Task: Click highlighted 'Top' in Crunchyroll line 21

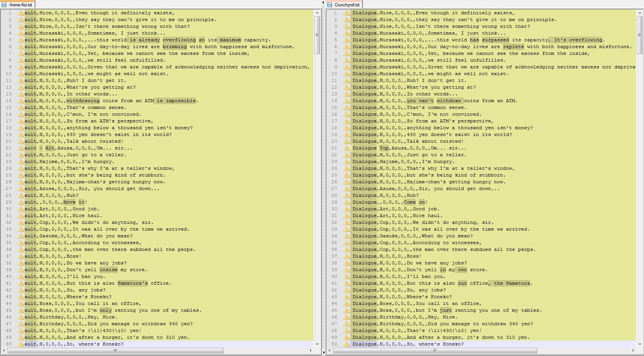Action: [384, 148]
